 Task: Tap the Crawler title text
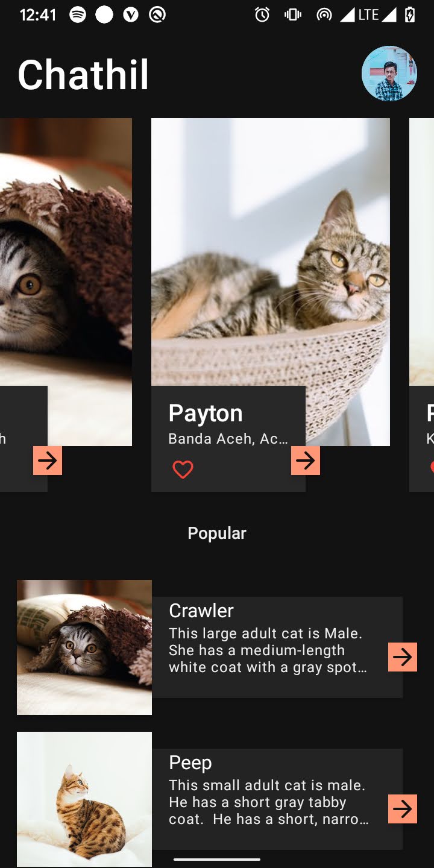pyautogui.click(x=201, y=611)
